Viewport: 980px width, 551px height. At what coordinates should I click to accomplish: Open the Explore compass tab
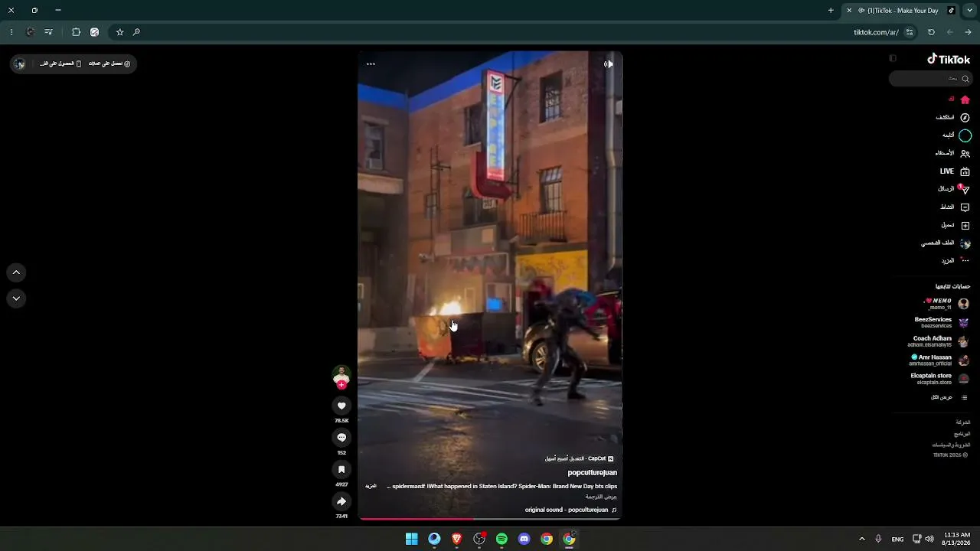952,117
